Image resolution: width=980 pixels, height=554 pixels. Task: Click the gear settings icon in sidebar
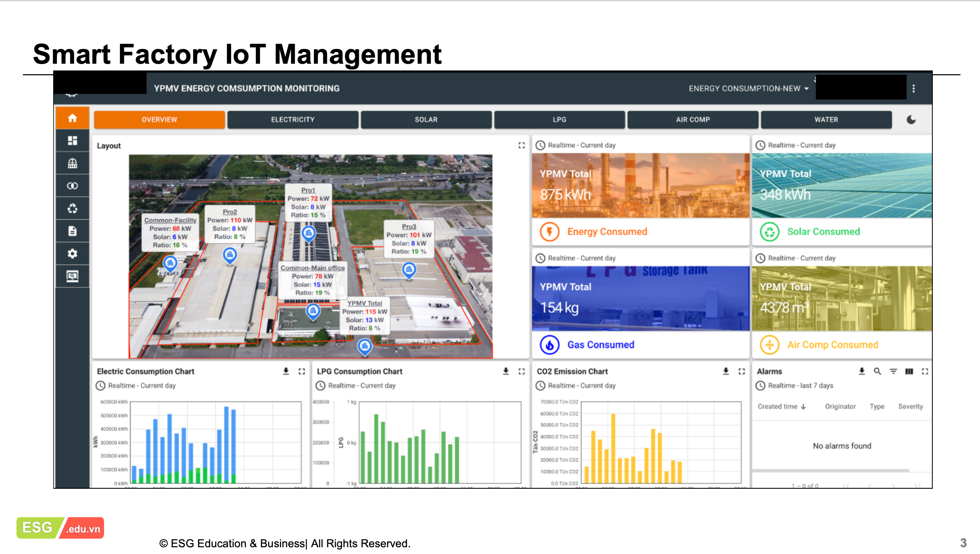(72, 254)
